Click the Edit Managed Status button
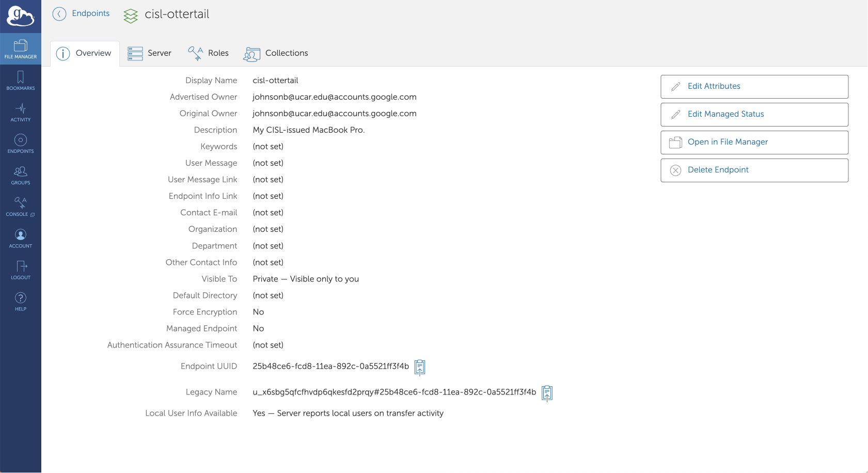The height and width of the screenshot is (473, 868). click(754, 115)
